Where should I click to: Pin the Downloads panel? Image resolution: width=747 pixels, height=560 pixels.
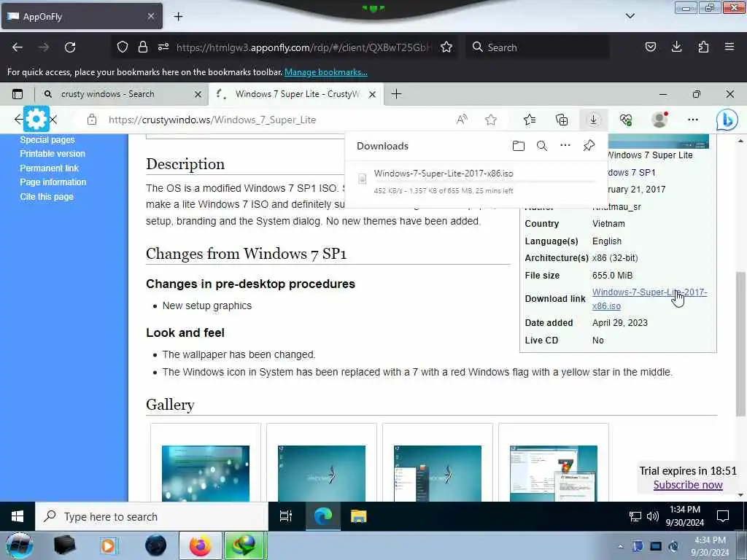pos(589,145)
